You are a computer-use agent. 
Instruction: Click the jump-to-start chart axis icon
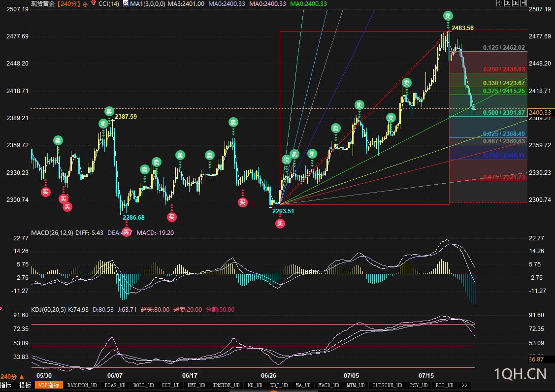(509, 3)
